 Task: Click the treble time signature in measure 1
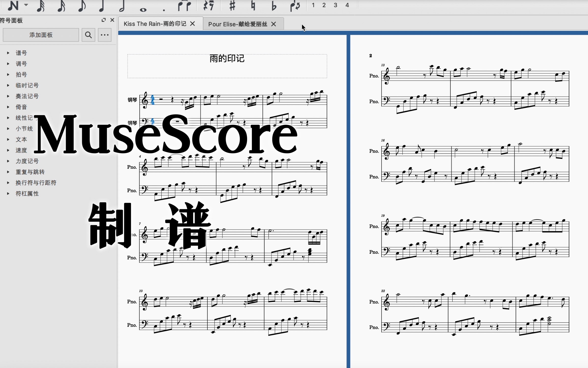coord(153,100)
